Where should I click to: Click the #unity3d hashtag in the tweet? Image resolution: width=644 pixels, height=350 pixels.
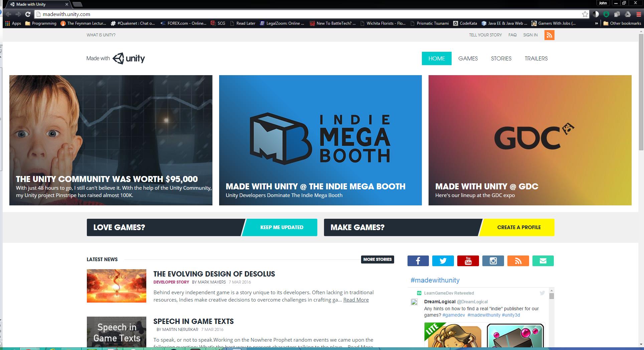511,315
